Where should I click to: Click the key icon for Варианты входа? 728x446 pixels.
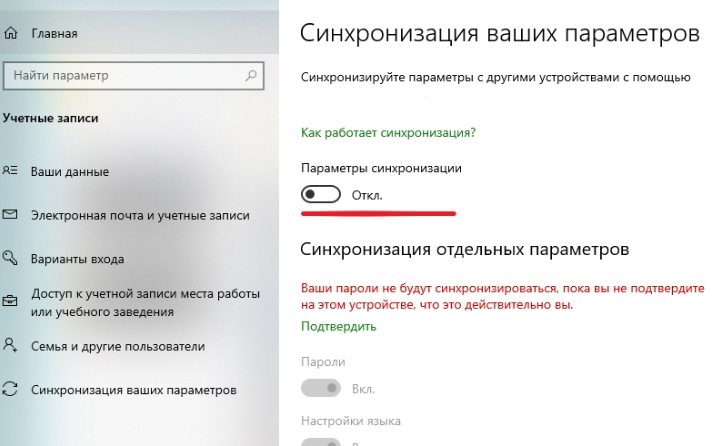[11, 259]
